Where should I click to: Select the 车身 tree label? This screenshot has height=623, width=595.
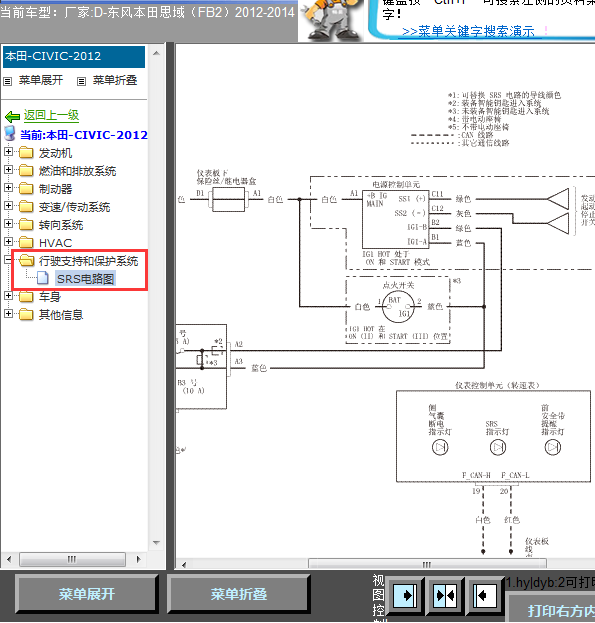click(x=50, y=297)
